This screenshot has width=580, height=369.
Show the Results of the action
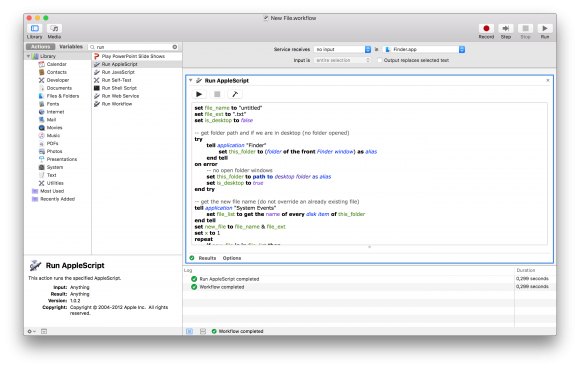pos(207,258)
